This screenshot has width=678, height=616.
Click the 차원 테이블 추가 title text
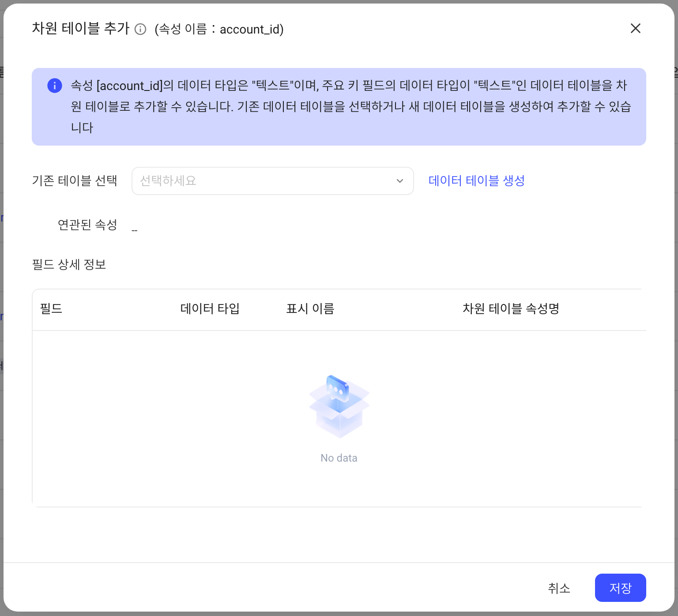coord(81,28)
